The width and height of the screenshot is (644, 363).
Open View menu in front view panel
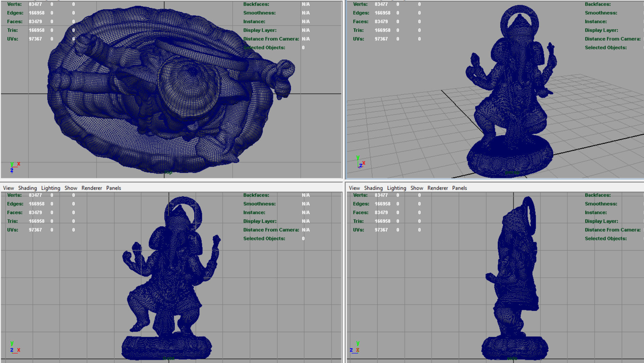pyautogui.click(x=8, y=188)
